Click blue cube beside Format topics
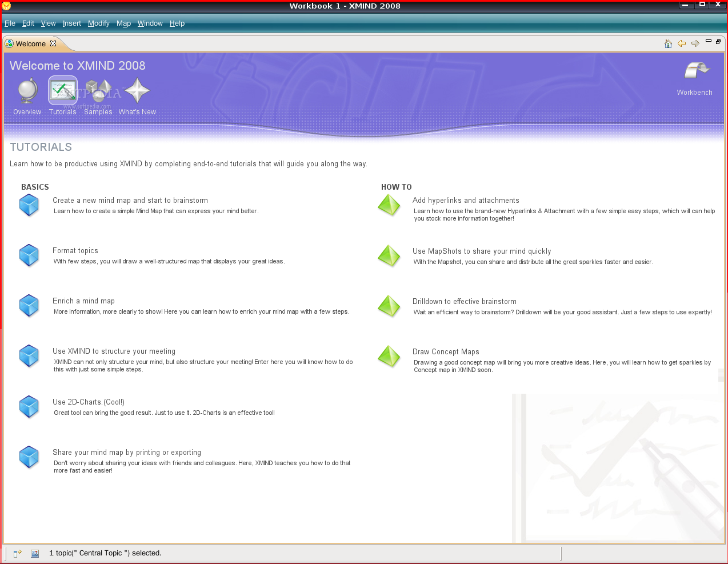 click(29, 255)
